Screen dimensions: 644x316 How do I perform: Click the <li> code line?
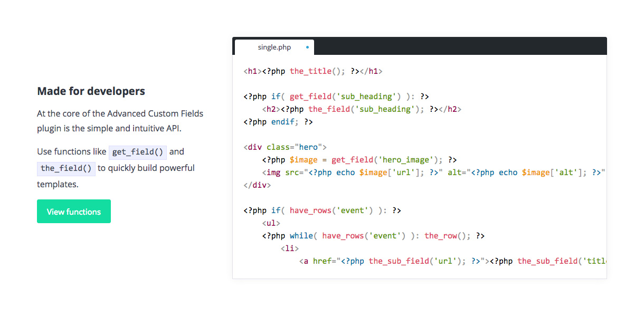pyautogui.click(x=290, y=248)
